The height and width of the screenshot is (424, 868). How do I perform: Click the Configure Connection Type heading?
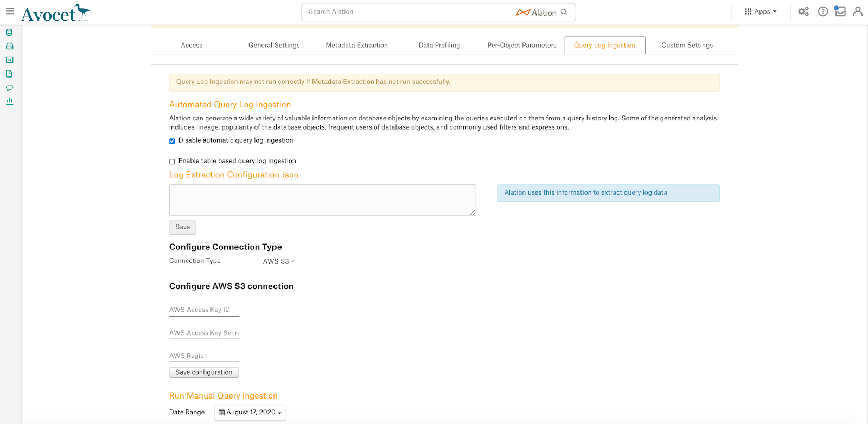[226, 247]
